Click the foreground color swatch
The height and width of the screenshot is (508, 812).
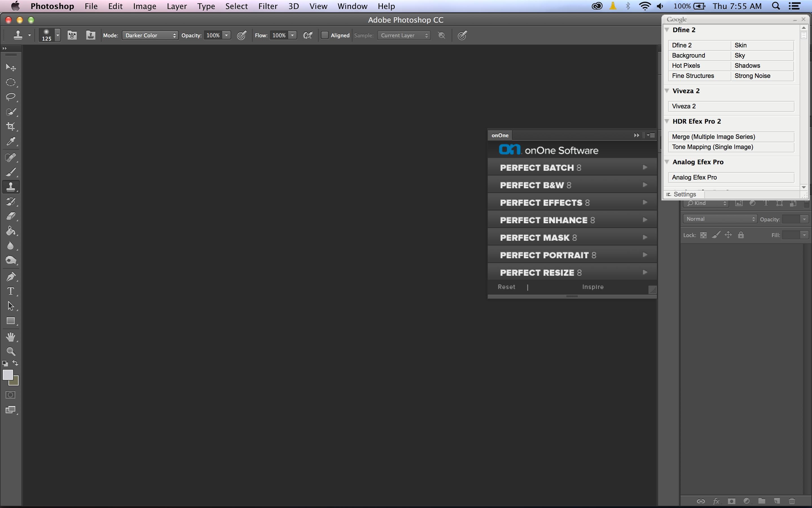[7, 375]
